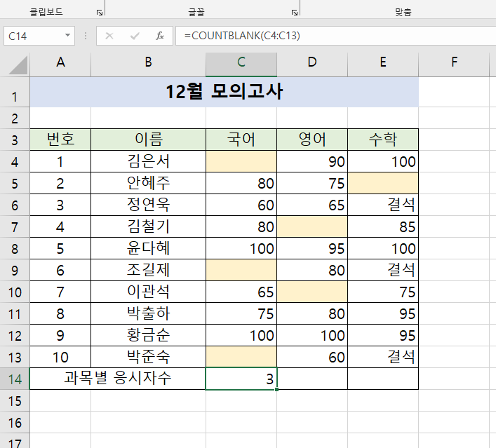Select empty highlighted 국어 cell for 김은서
The image size is (496, 448).
[241, 161]
